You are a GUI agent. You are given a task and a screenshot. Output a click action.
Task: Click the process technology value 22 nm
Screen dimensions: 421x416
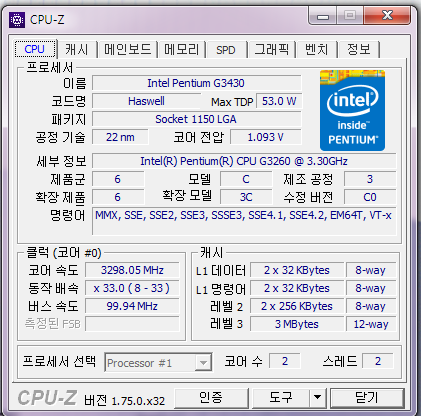click(x=120, y=137)
